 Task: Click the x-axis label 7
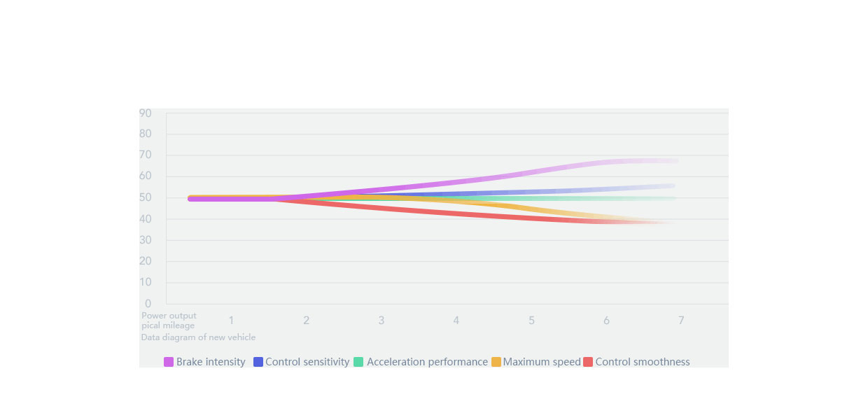coord(681,320)
